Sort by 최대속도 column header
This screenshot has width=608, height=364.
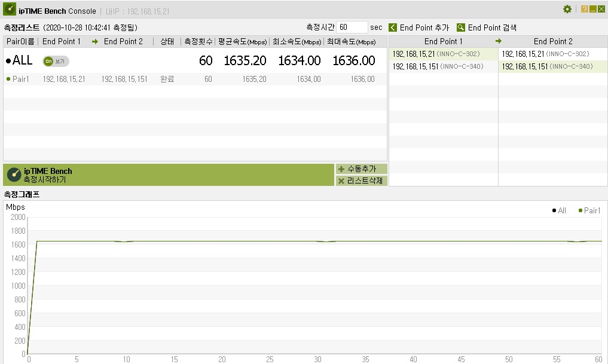pos(352,41)
